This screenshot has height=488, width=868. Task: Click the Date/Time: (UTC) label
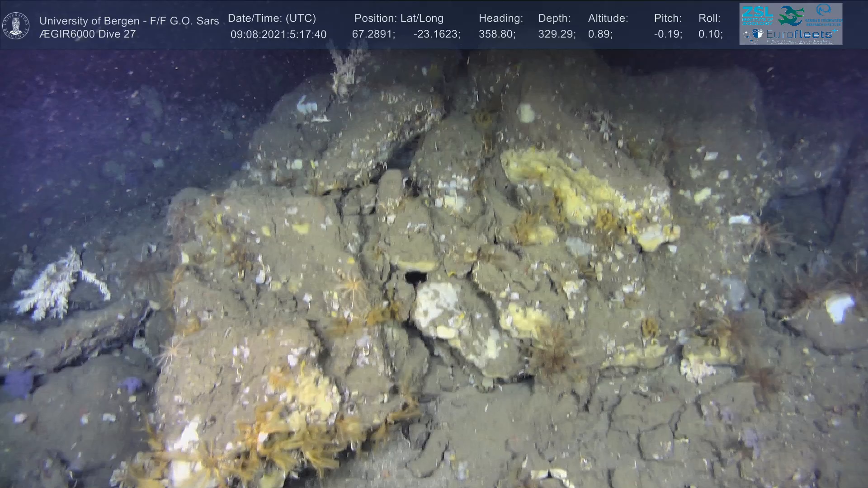272,18
